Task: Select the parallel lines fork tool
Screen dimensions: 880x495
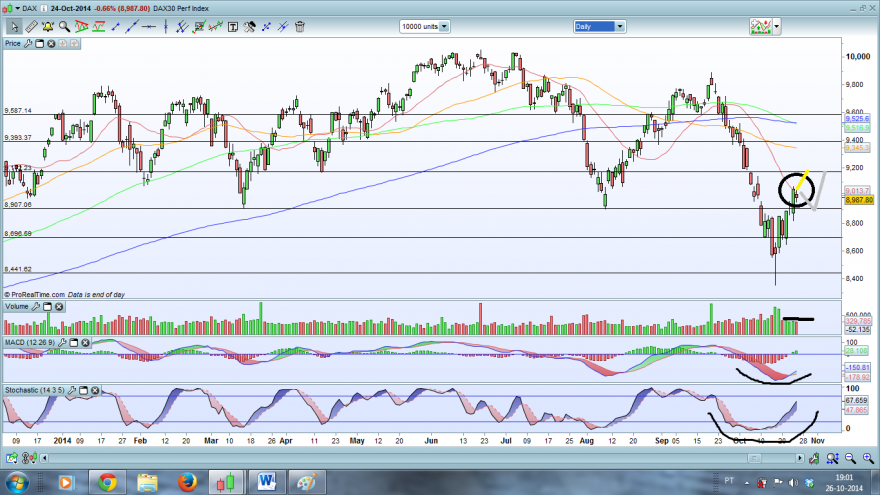Action: coord(182,26)
